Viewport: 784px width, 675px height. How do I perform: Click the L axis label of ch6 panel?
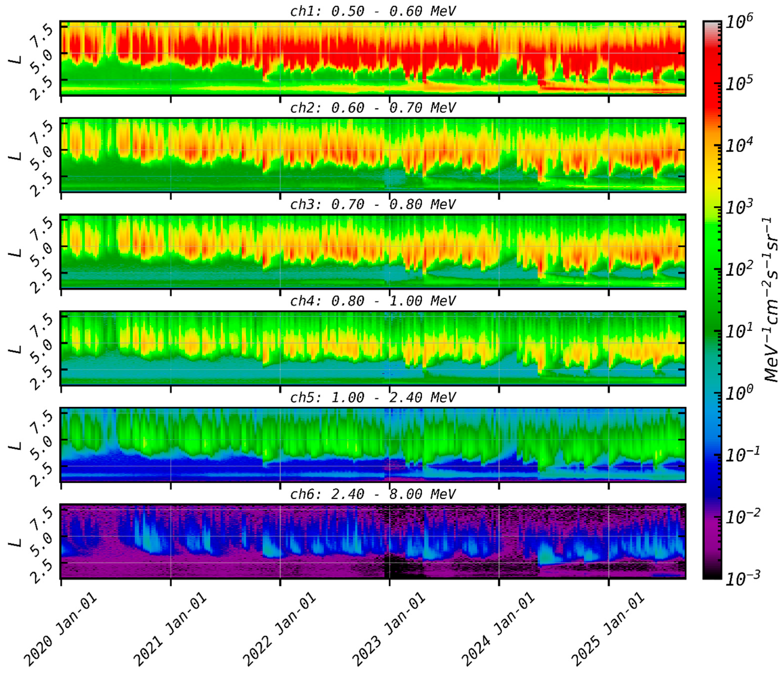[x=16, y=542]
